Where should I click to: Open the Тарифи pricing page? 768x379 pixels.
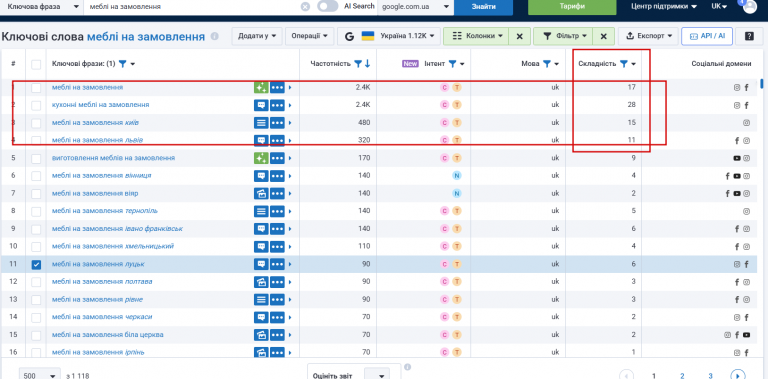pyautogui.click(x=572, y=7)
